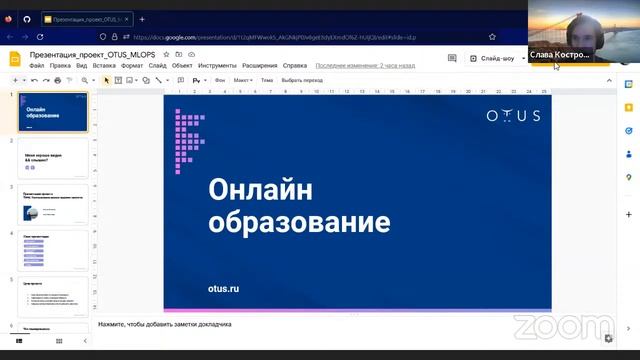Viewport: 640px width, 360px height.
Task: Insert a shape from toolbar
Action: click(x=146, y=80)
